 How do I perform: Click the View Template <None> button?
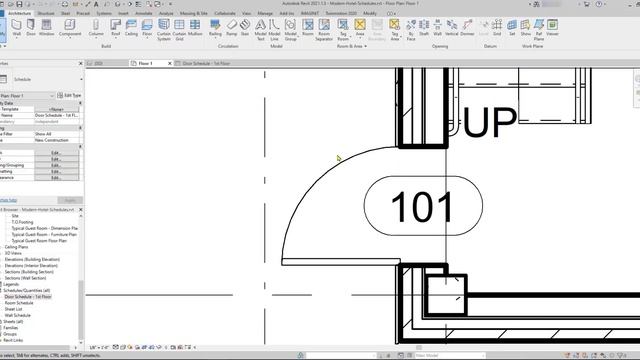tap(56, 109)
